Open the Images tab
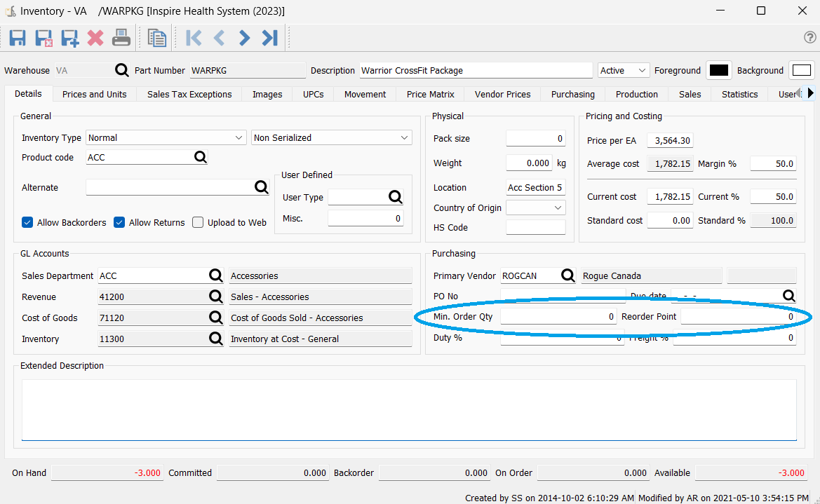 [x=267, y=94]
